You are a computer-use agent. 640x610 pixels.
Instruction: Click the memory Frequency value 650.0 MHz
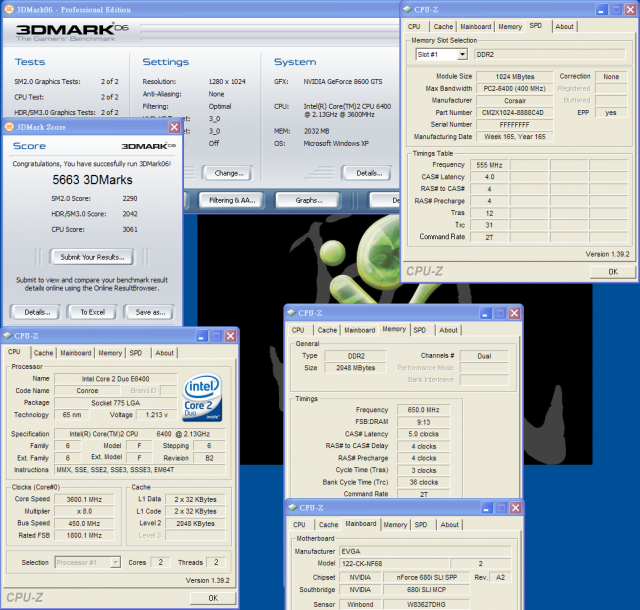click(423, 410)
